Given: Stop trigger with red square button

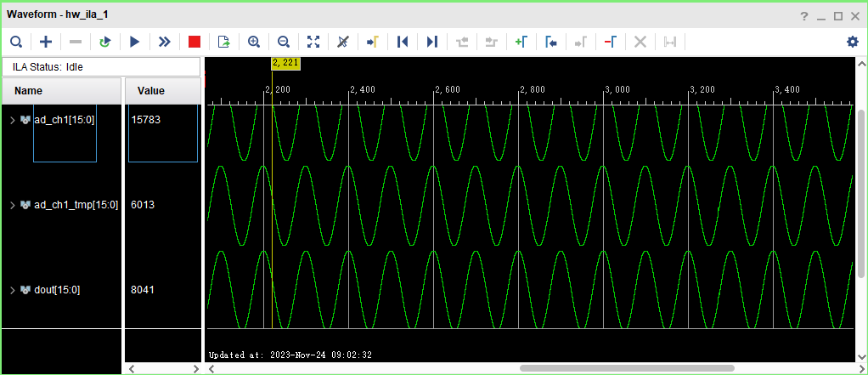Looking at the screenshot, I should coord(194,42).
